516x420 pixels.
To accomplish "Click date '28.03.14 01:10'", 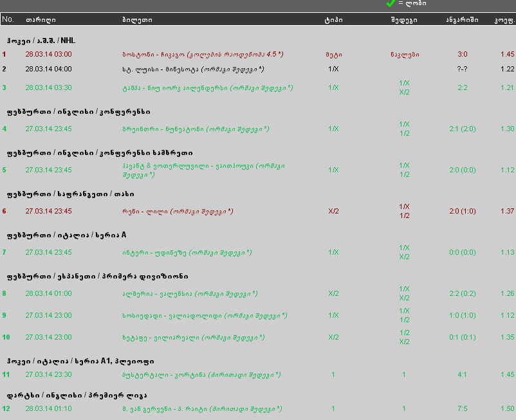I will pos(48,408).
